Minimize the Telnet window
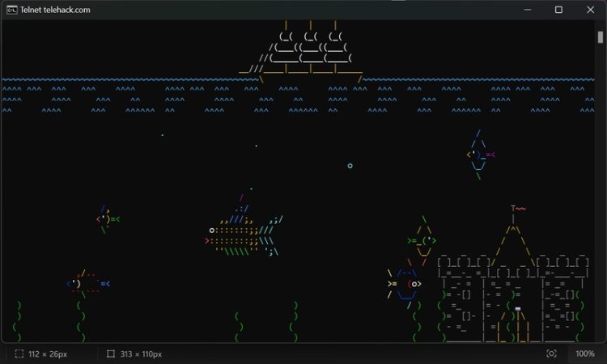The width and height of the screenshot is (607, 364). (x=527, y=10)
